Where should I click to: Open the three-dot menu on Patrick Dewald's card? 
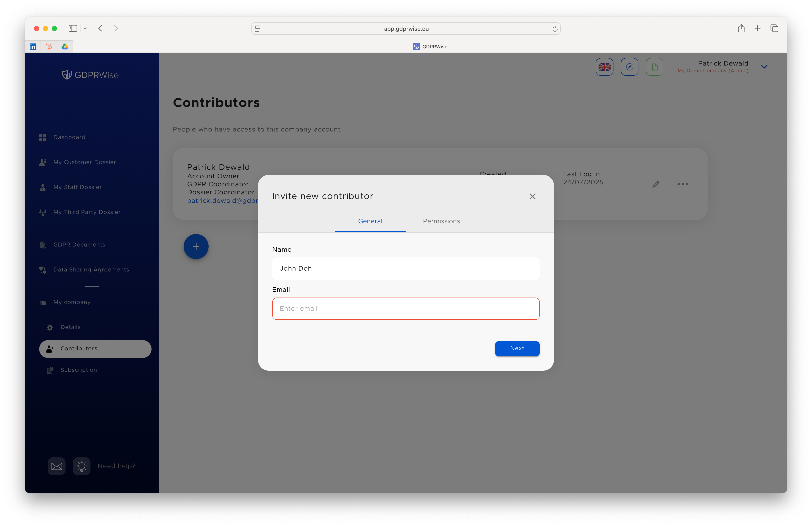682,184
